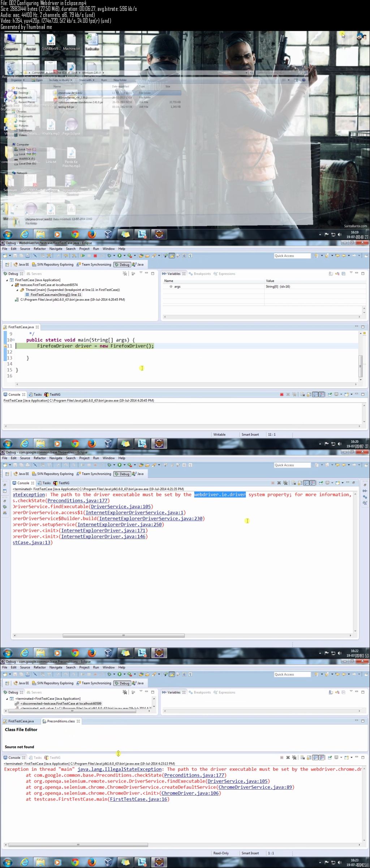Open Share with dropdown in Explorer window
The width and height of the screenshot is (370, 868).
point(87,80)
